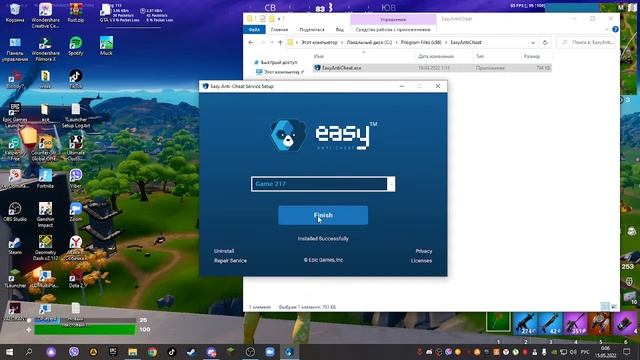640x360 pixels.
Task: Refresh the Explorer folder view
Action: pyautogui.click(x=545, y=42)
